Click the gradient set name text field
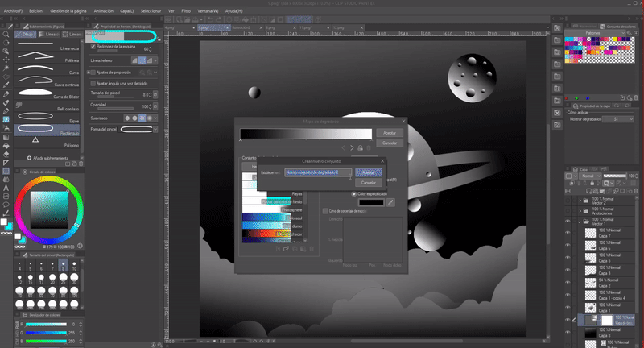644x348 pixels. click(x=317, y=172)
